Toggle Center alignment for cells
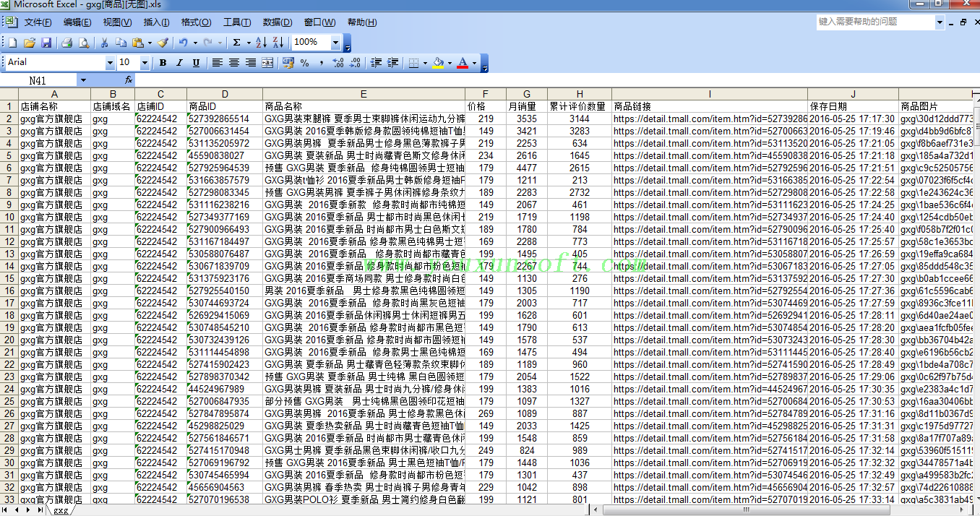The image size is (980, 516). click(233, 63)
